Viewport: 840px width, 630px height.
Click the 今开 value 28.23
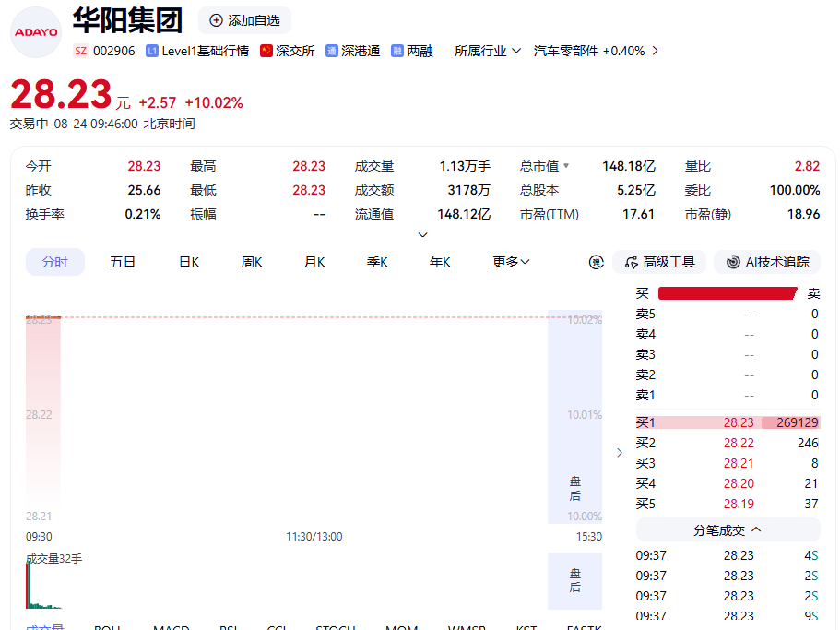[144, 166]
